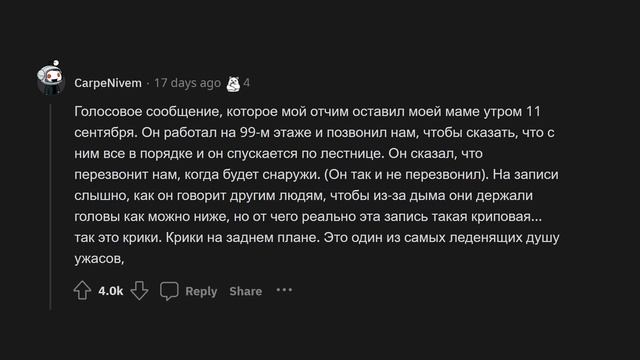Click the award icon beside timestamp
The height and width of the screenshot is (360, 640).
pos(233,84)
